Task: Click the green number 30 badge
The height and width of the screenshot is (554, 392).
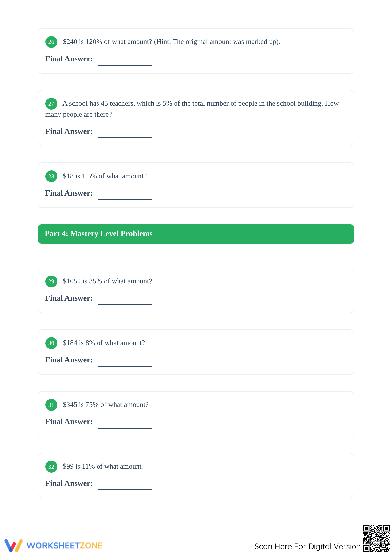Action: click(x=51, y=343)
